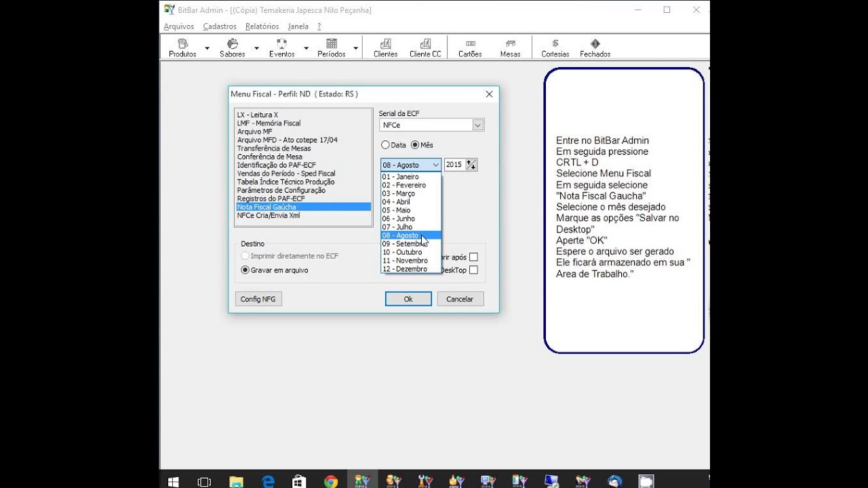Open the Windows Start menu
This screenshot has height=488, width=868.
173,482
